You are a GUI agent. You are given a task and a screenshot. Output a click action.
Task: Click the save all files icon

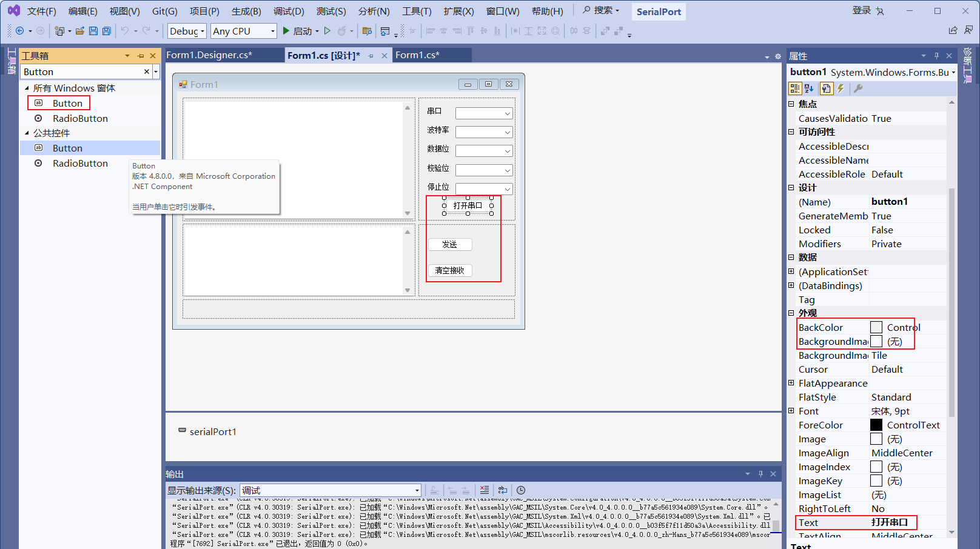pyautogui.click(x=106, y=31)
